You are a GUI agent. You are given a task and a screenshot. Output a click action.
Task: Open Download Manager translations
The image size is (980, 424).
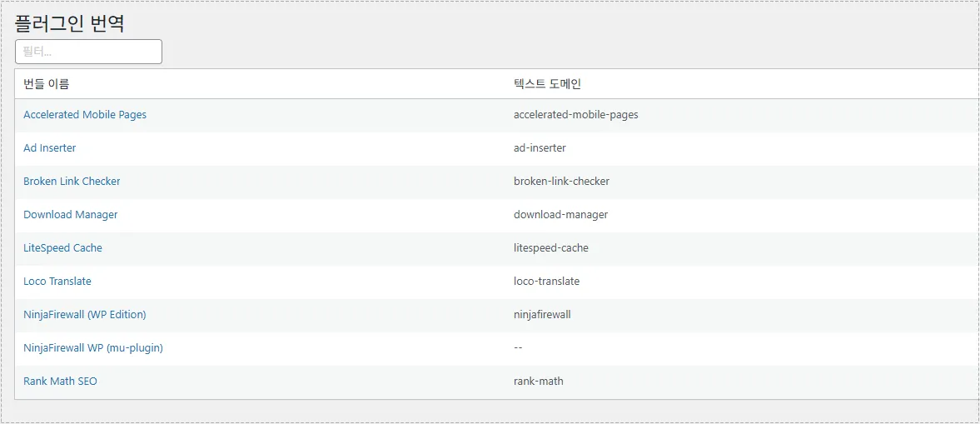click(x=71, y=215)
